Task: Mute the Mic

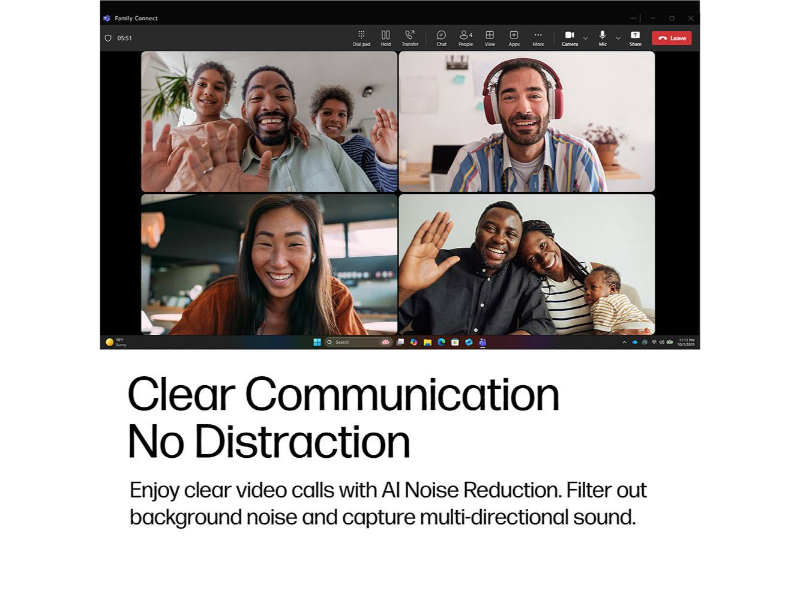Action: pos(603,38)
